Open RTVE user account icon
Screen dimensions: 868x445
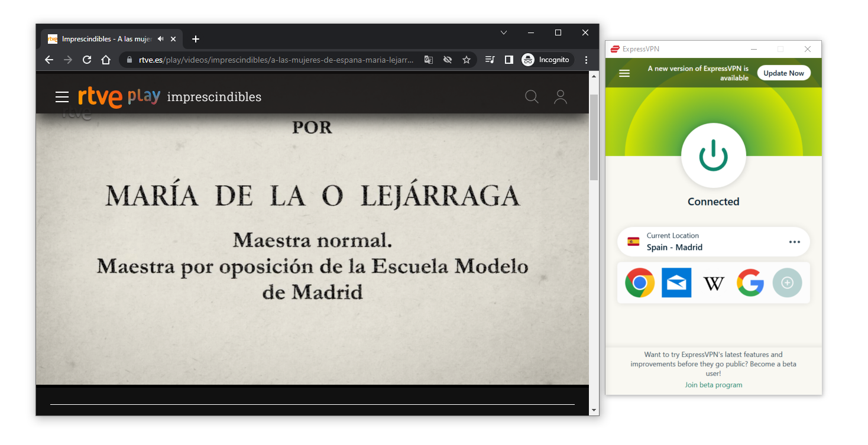tap(560, 97)
